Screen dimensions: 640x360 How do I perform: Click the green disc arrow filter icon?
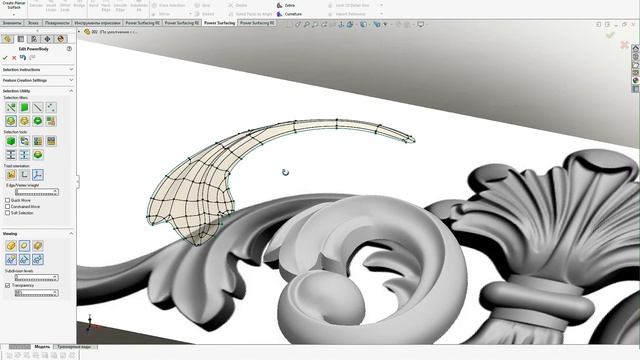click(x=38, y=121)
